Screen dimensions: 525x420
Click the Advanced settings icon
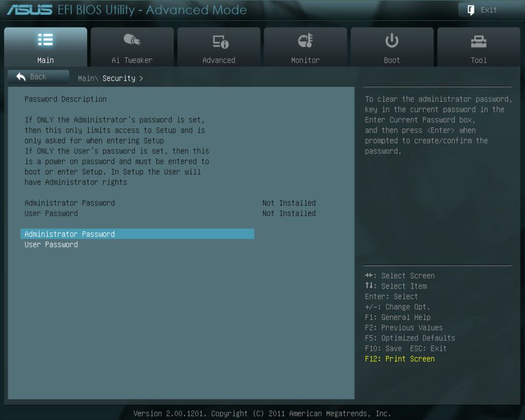[x=219, y=40]
